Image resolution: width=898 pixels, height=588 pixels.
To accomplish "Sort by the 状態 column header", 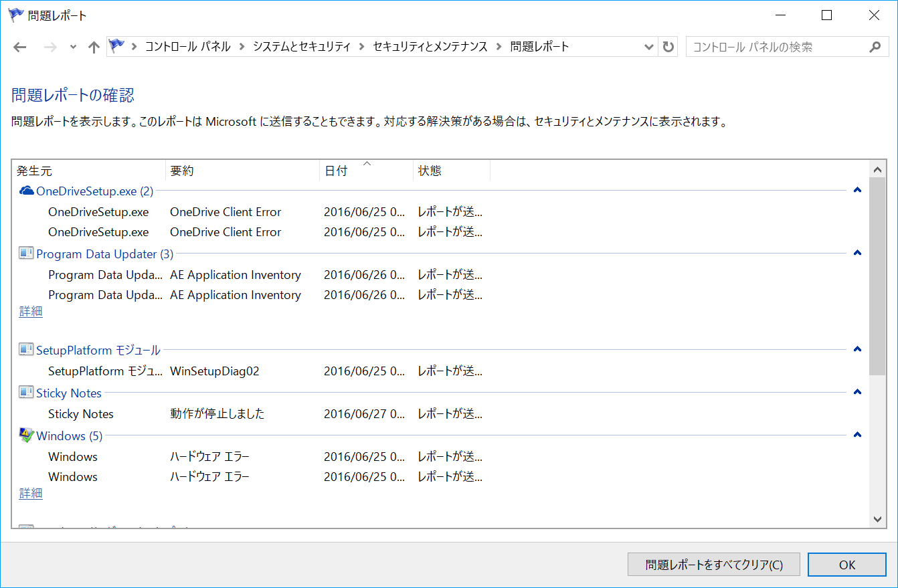I will [452, 171].
